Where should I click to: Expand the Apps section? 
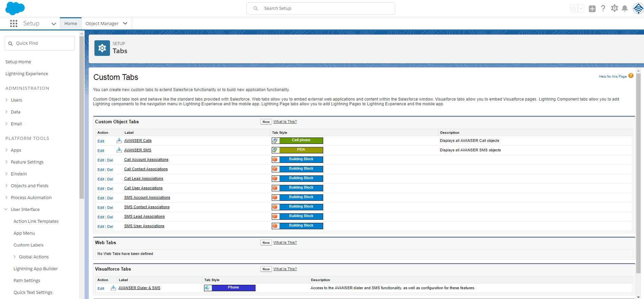[6, 150]
